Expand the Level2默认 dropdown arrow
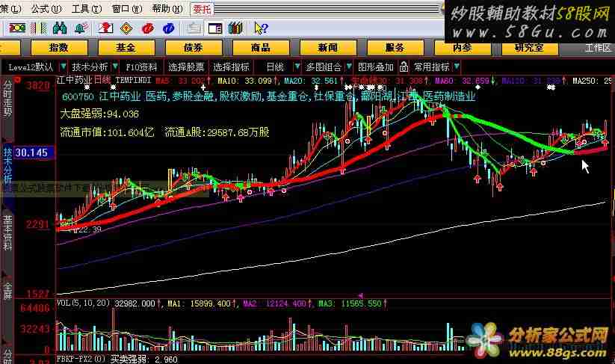Screen dimensions: 615x364 64,67
